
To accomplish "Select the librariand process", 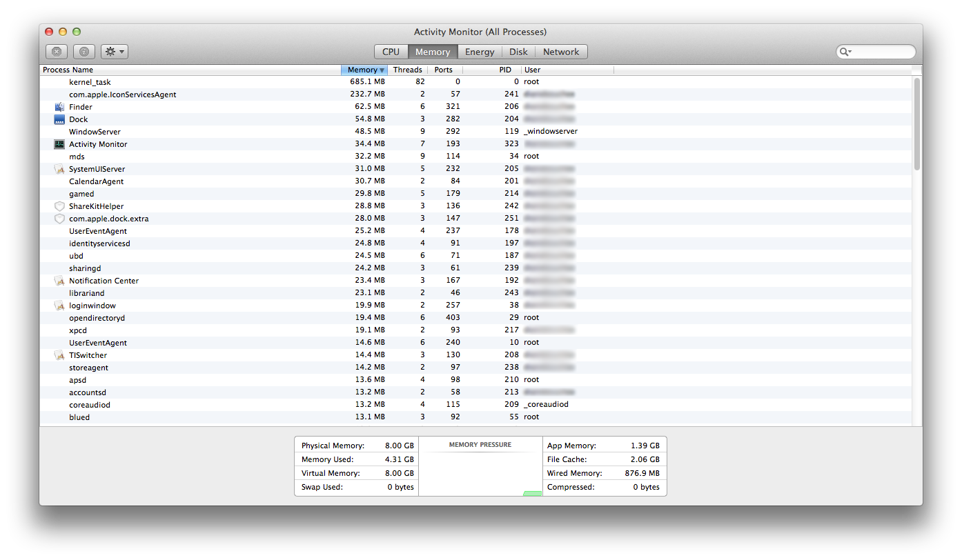I will (476, 293).
